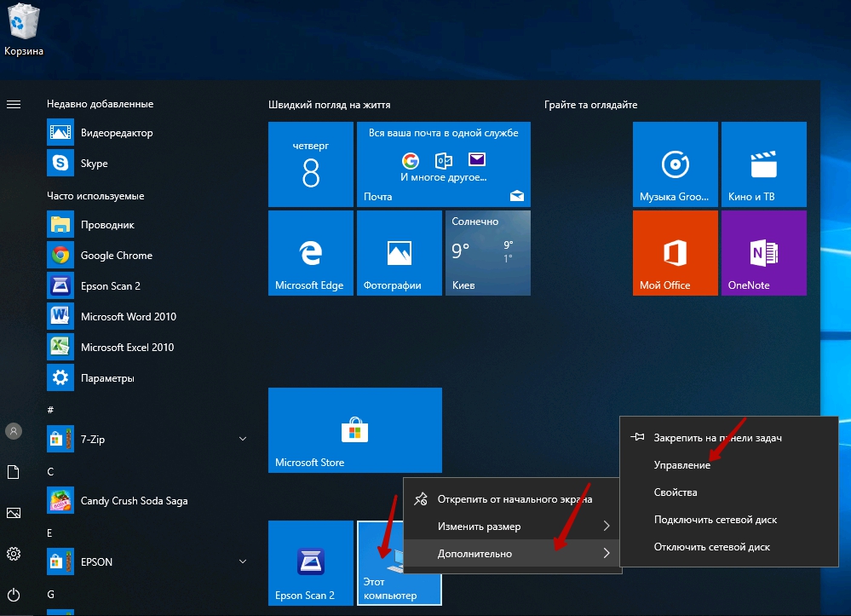851x616 pixels.
Task: Click the hamburger menu icon
Action: (x=14, y=104)
